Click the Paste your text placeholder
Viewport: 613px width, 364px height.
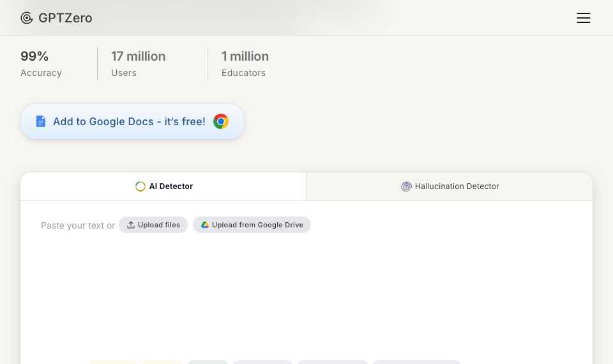pyautogui.click(x=78, y=225)
